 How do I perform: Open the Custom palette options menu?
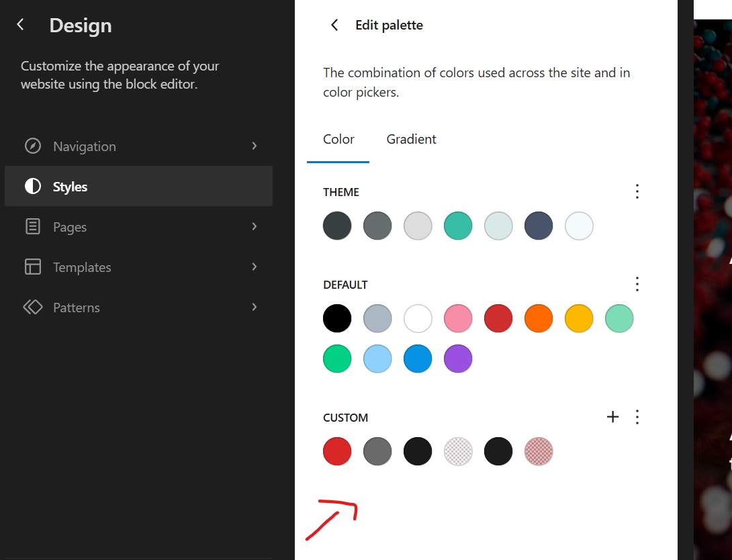coord(637,417)
